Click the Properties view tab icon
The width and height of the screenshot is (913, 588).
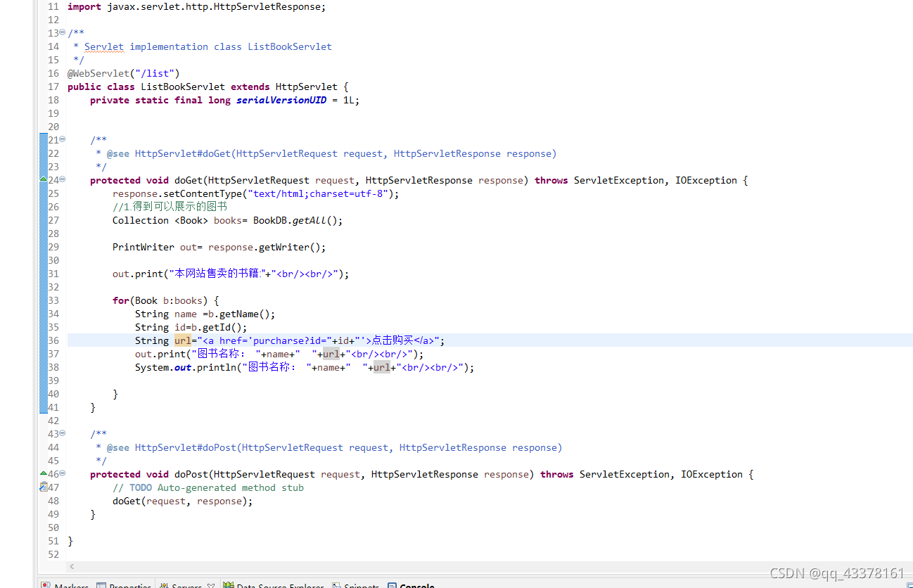(101, 584)
